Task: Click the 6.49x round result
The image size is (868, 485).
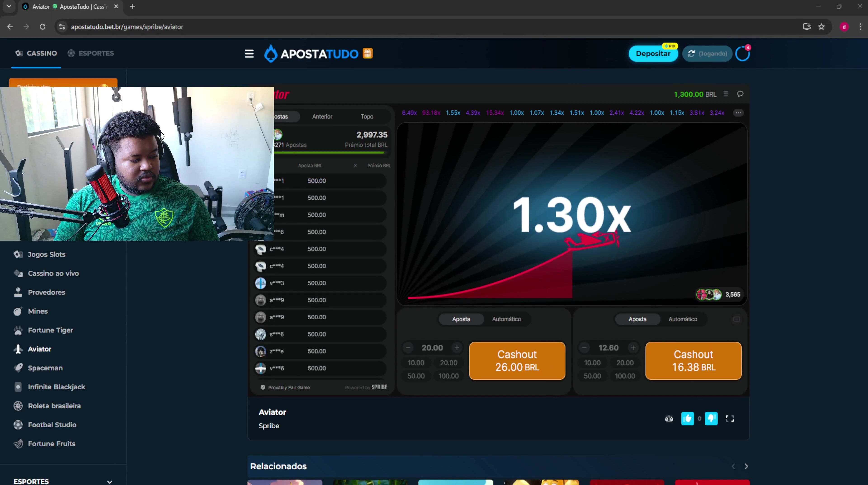Action: (409, 113)
